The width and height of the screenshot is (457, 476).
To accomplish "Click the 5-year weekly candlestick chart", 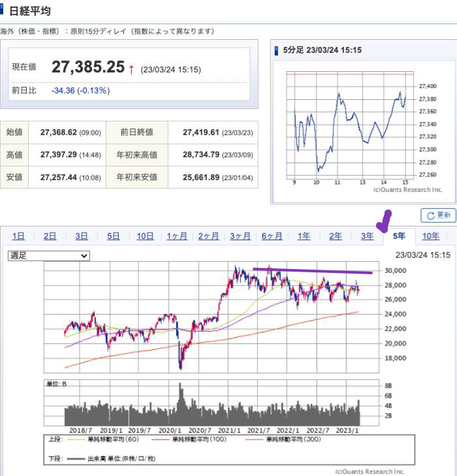I will click(x=212, y=317).
